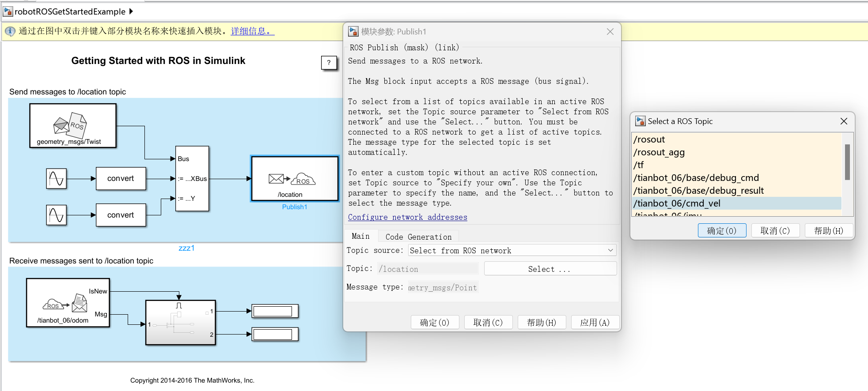Select the lower sine wave source block

coord(57,215)
